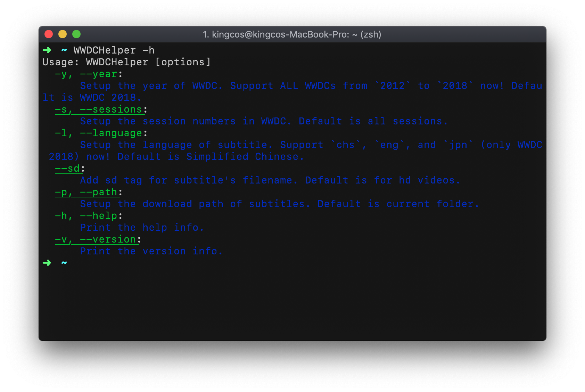
Task: Click the wrapped text 'lt is WWDC 2018.'
Action: (92, 98)
